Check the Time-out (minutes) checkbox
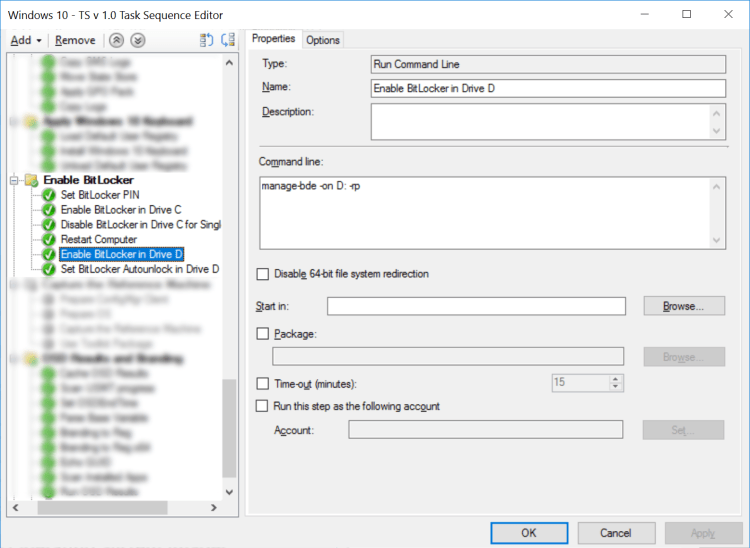This screenshot has height=548, width=750. point(263,383)
